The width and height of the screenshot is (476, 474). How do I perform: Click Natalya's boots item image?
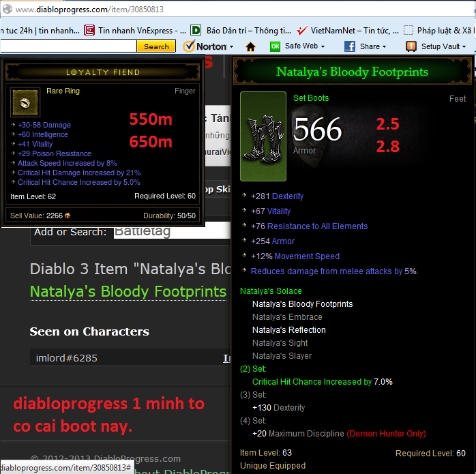pyautogui.click(x=263, y=136)
